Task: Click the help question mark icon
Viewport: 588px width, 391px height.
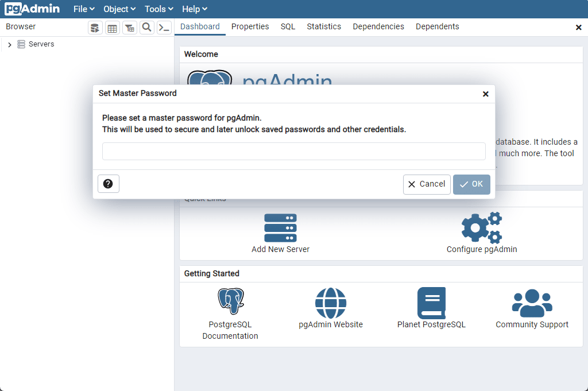Action: tap(108, 184)
